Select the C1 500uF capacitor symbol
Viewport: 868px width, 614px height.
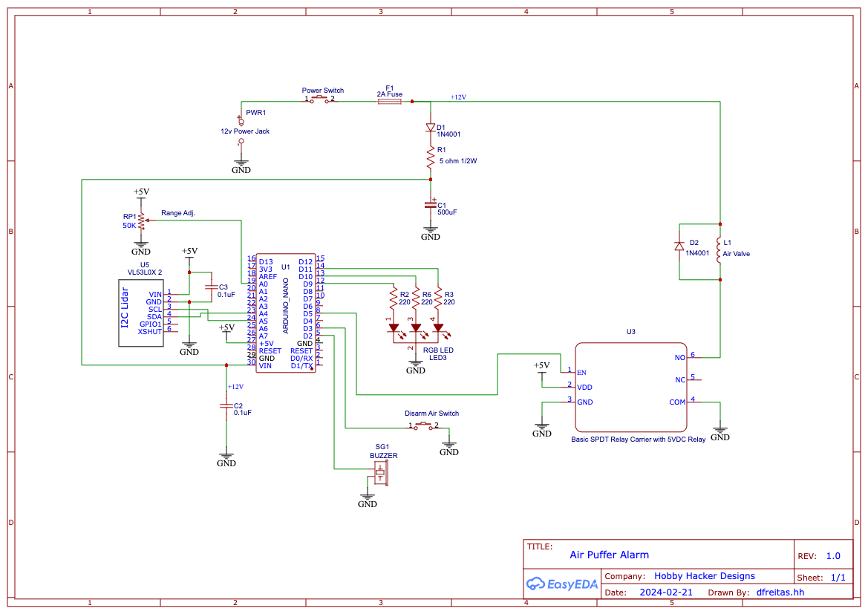(x=431, y=205)
